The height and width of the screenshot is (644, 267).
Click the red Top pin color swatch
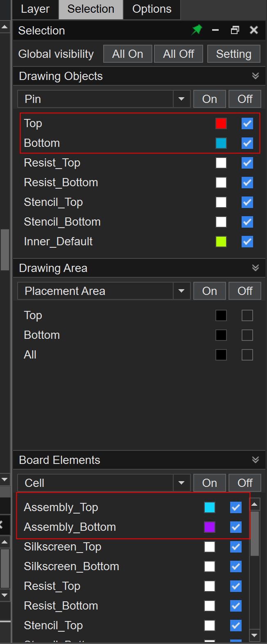click(x=221, y=123)
